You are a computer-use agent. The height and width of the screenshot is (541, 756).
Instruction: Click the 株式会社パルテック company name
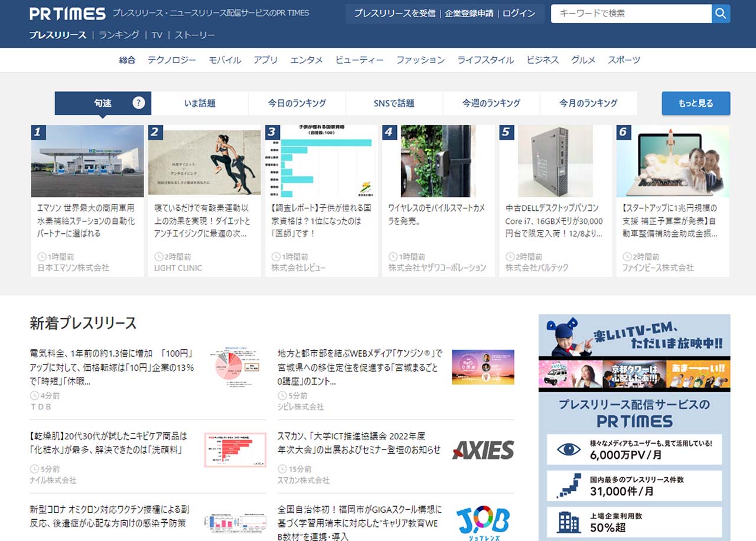537,268
